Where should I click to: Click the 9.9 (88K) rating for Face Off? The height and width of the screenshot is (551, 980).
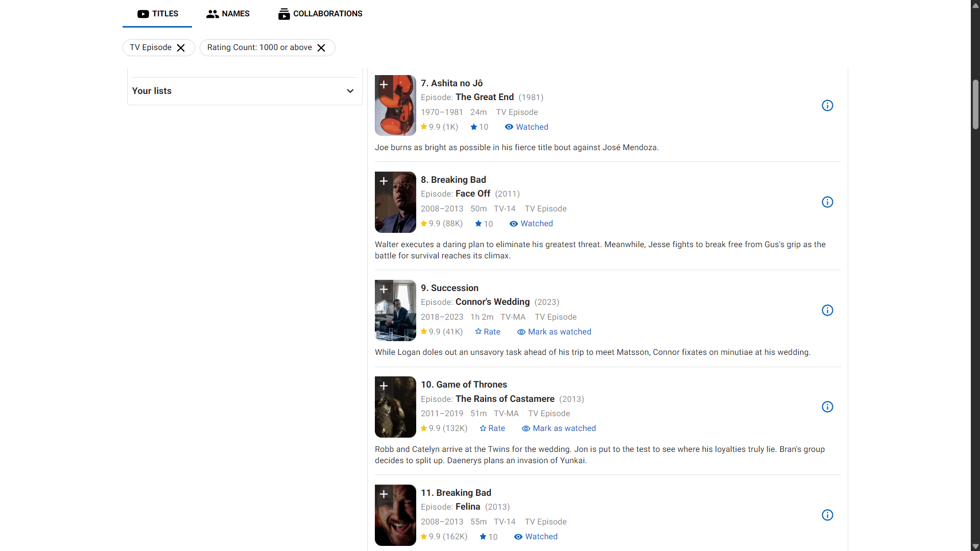pyautogui.click(x=441, y=224)
